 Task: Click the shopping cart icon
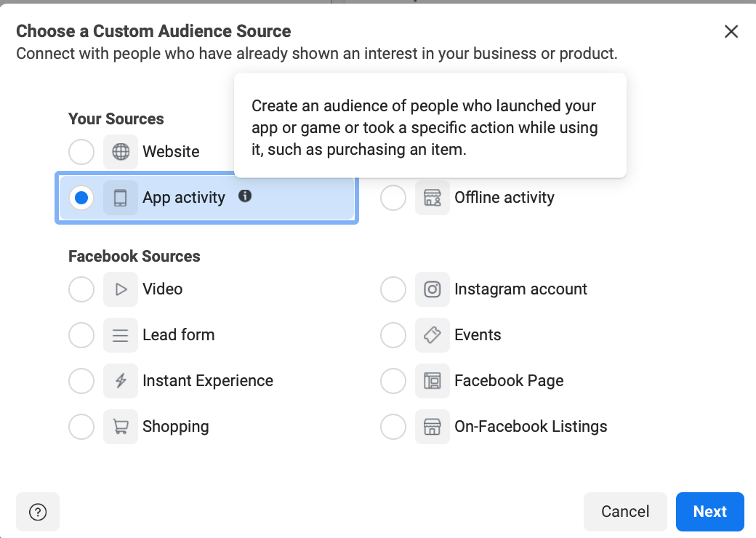121,427
